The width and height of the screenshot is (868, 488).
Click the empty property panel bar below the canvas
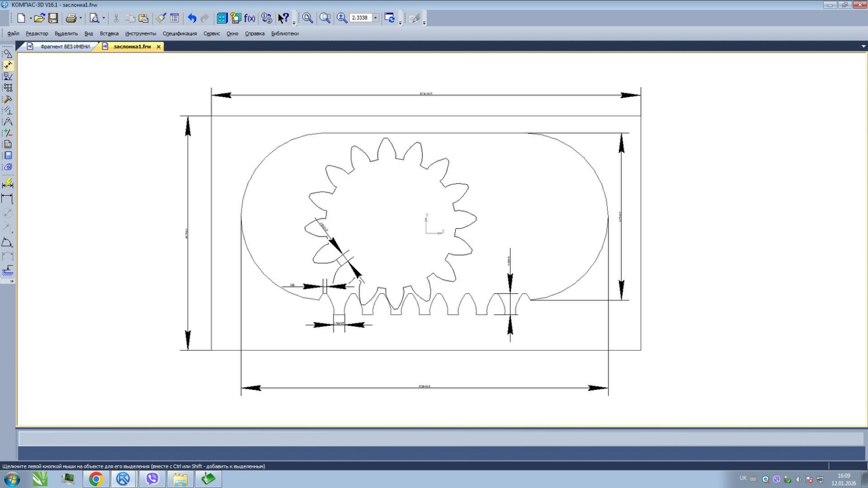pos(441,438)
